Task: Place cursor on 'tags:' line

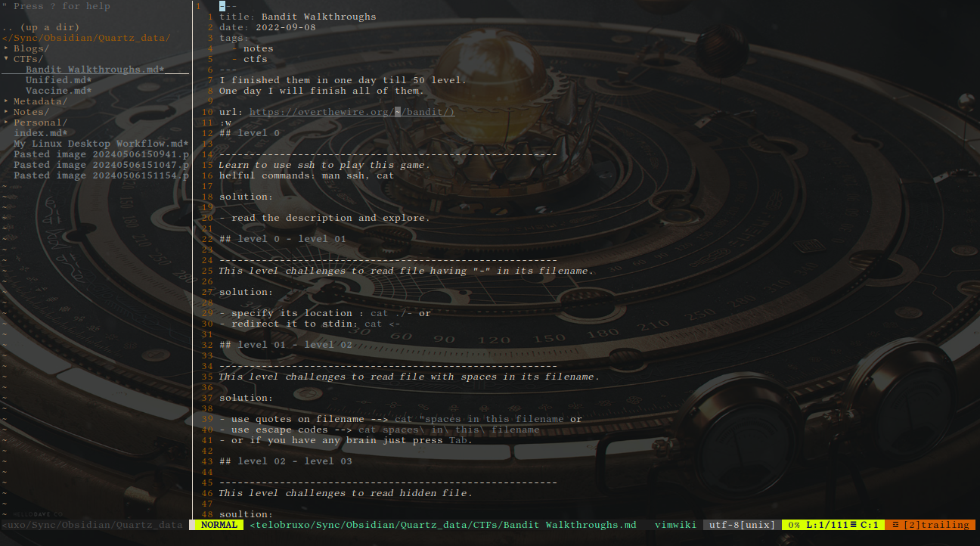Action: (x=234, y=38)
